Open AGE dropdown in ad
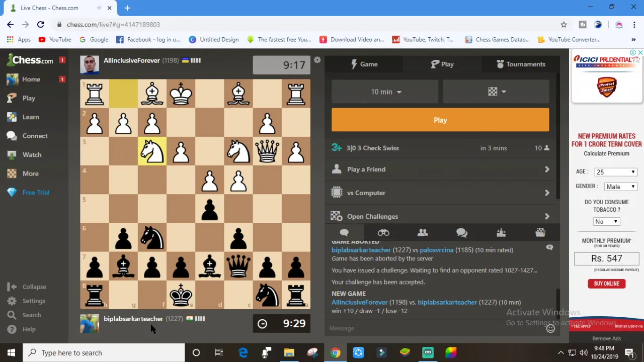 point(615,172)
